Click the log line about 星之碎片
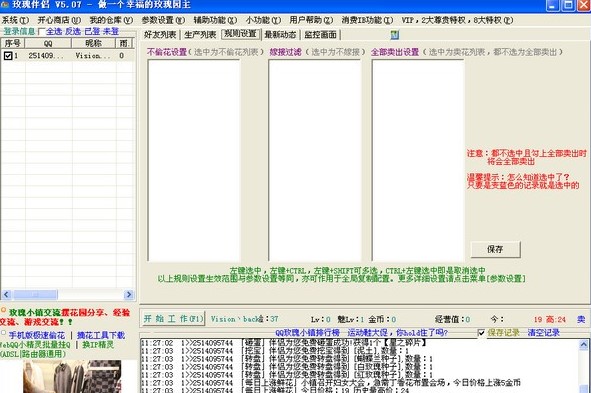Viewport: 591px width, 393px height. click(x=284, y=343)
